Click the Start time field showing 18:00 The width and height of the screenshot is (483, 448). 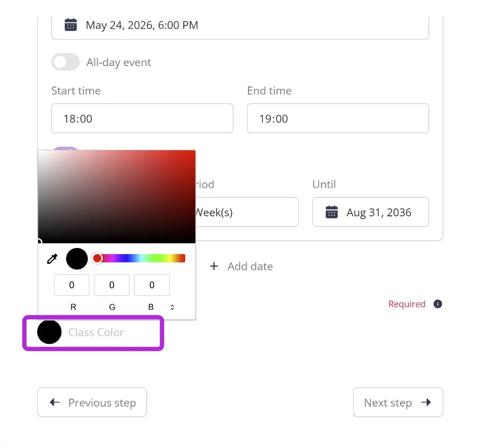(142, 118)
